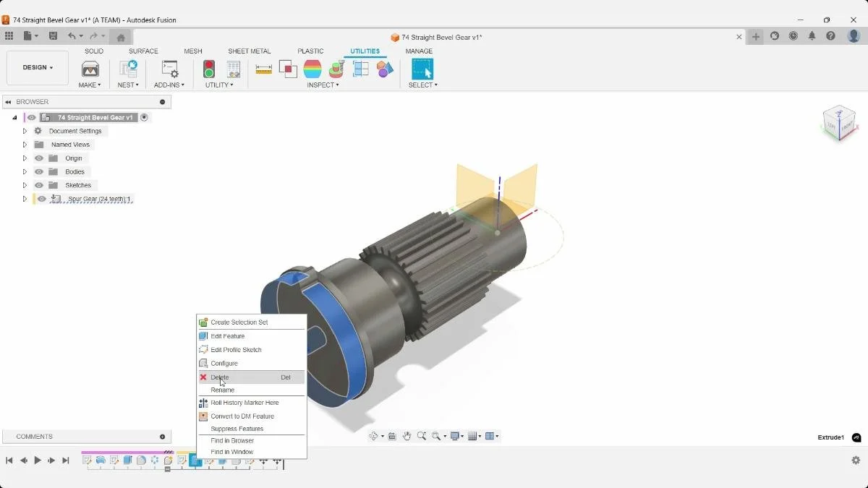Expand the Bodies folder
Image resolution: width=868 pixels, height=488 pixels.
(x=25, y=172)
